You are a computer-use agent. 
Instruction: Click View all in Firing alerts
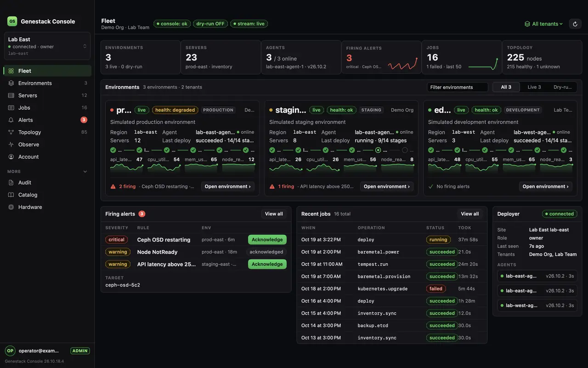coord(274,214)
